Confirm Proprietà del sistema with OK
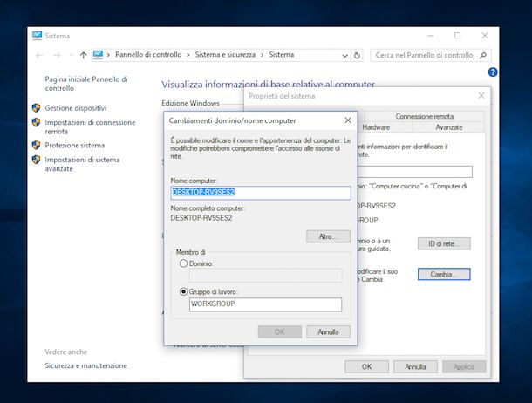The image size is (532, 403). [367, 366]
